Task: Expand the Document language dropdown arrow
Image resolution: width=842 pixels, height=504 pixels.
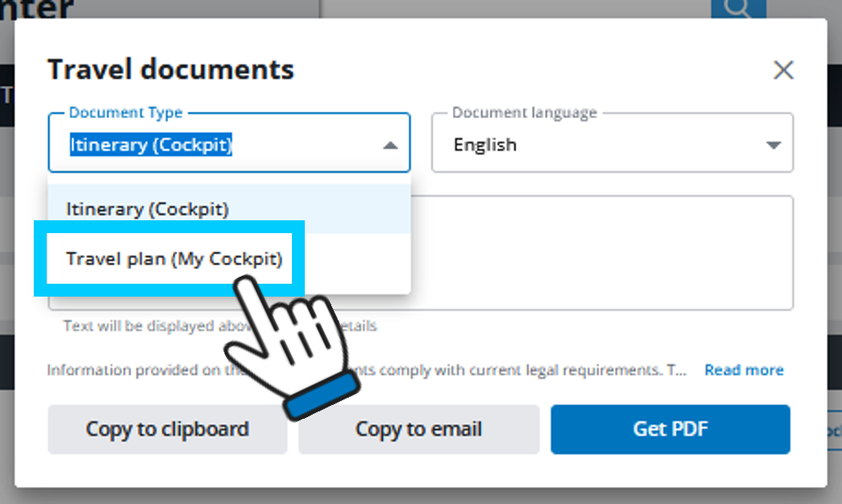Action: pyautogui.click(x=773, y=145)
